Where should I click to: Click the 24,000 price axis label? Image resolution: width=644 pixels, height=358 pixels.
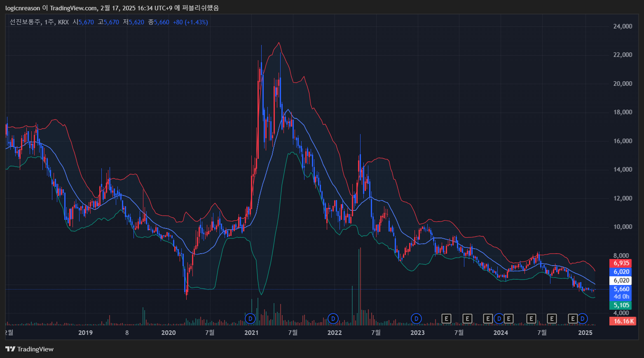coord(623,26)
